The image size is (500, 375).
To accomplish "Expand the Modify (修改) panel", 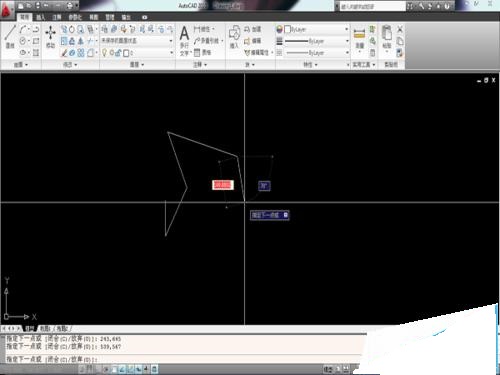I will 70,64.
